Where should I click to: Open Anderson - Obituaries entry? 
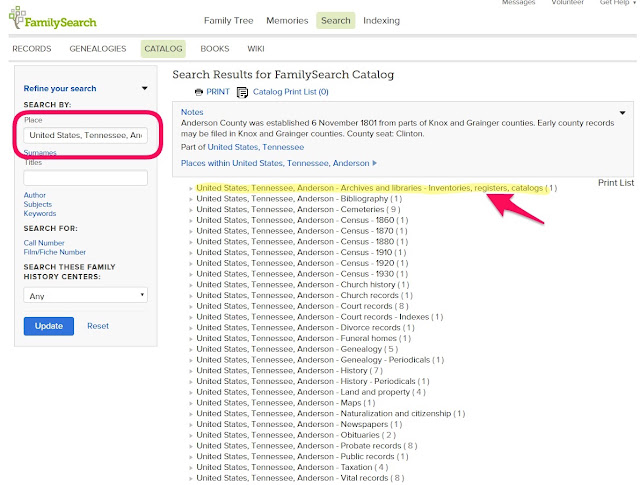(296, 435)
